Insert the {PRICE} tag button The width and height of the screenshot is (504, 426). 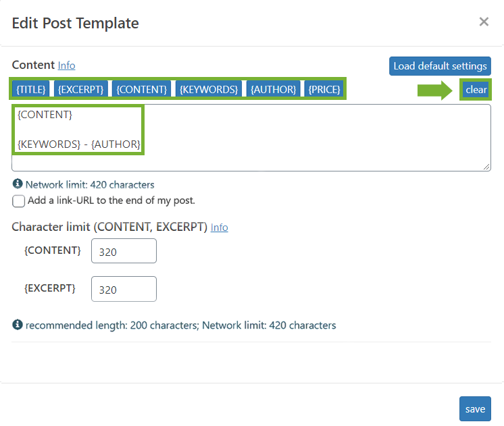[324, 89]
